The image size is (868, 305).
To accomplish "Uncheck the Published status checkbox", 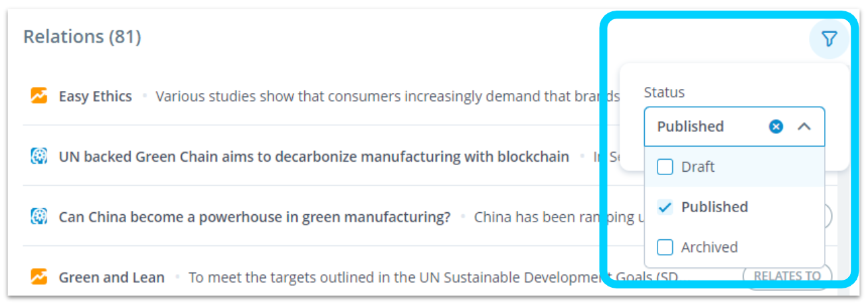I will [665, 207].
